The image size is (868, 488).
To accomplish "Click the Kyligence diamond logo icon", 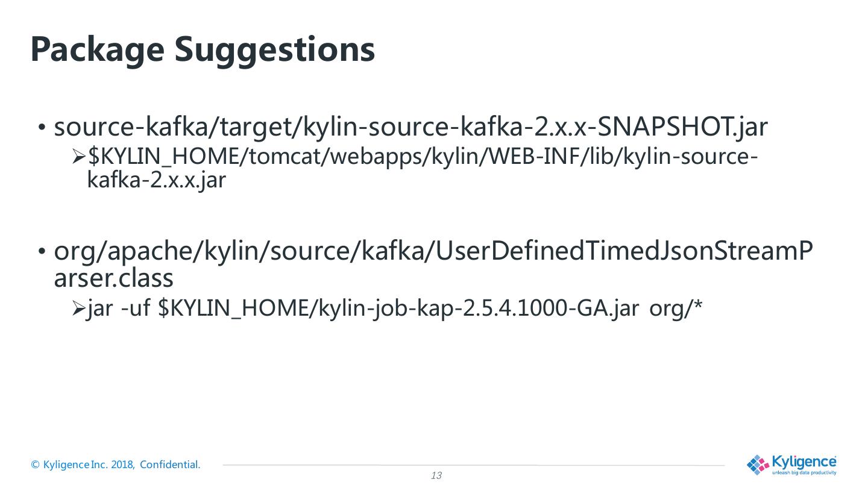I will pyautogui.click(x=758, y=465).
